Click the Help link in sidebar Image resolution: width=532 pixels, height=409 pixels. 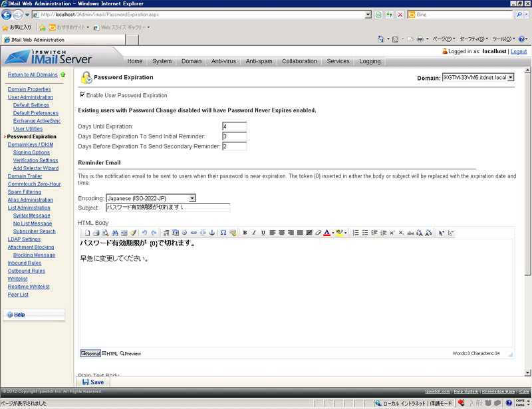pyautogui.click(x=19, y=315)
